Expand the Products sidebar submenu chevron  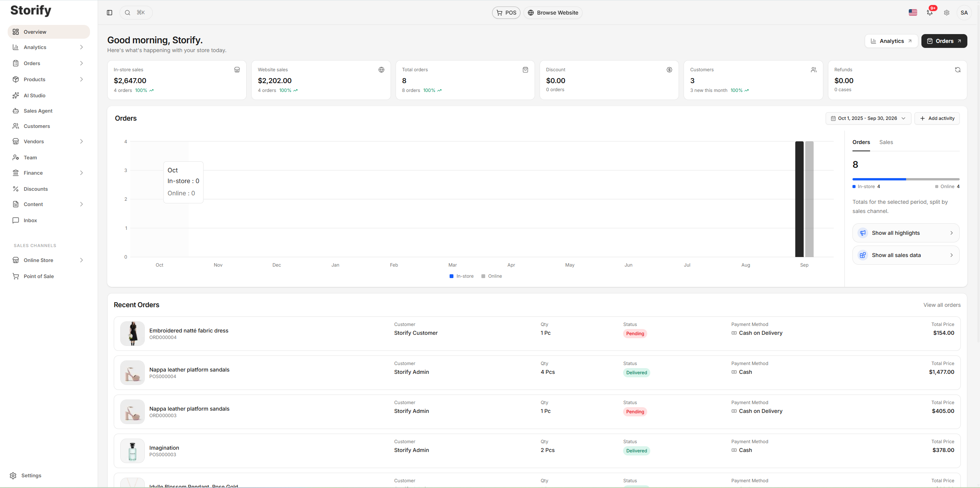(82, 79)
